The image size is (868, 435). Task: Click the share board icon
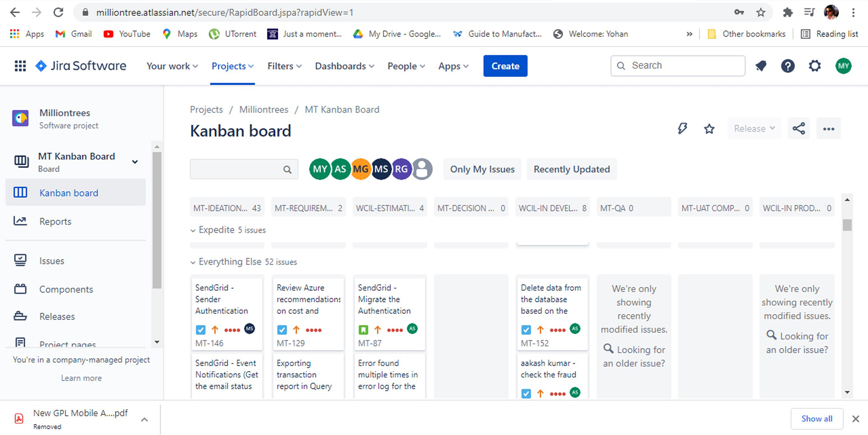[799, 129]
